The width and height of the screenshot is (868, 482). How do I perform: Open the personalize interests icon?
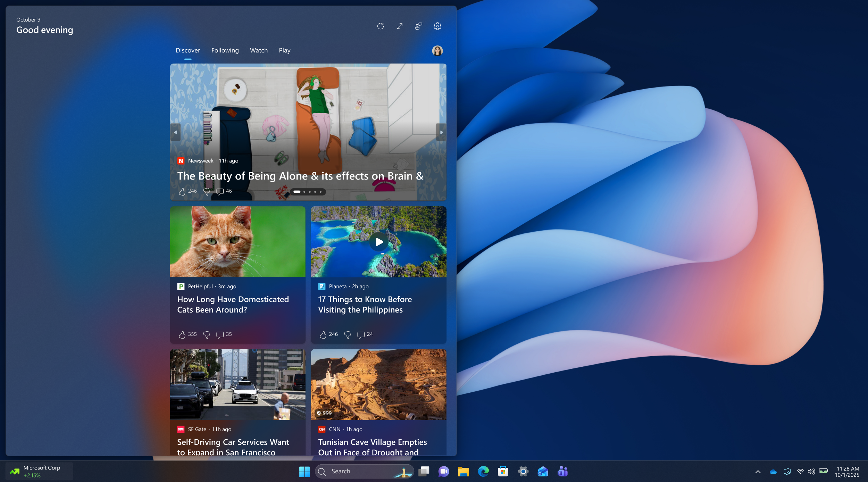pyautogui.click(x=418, y=26)
